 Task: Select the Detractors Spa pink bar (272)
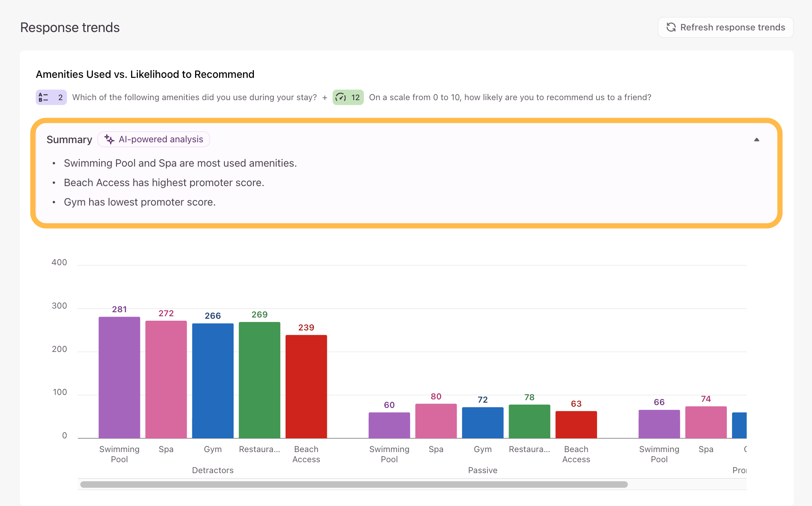pos(166,379)
